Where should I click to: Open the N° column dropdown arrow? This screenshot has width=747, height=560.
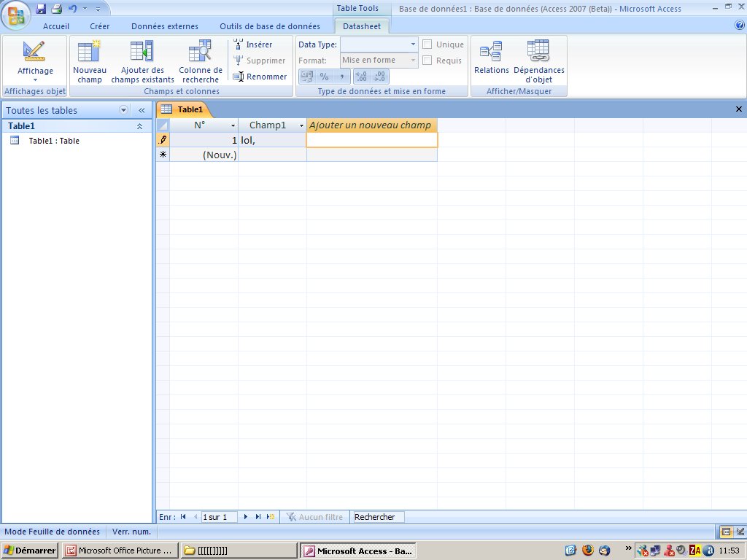pos(233,125)
